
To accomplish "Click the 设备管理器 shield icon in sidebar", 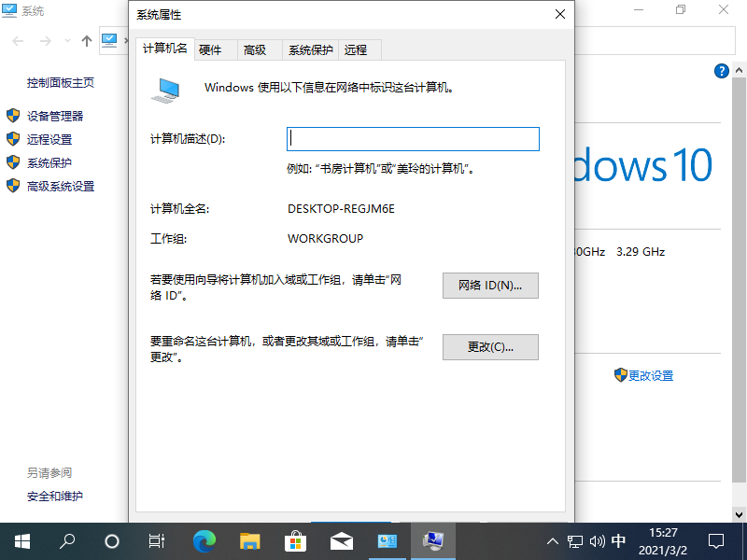I will [13, 117].
